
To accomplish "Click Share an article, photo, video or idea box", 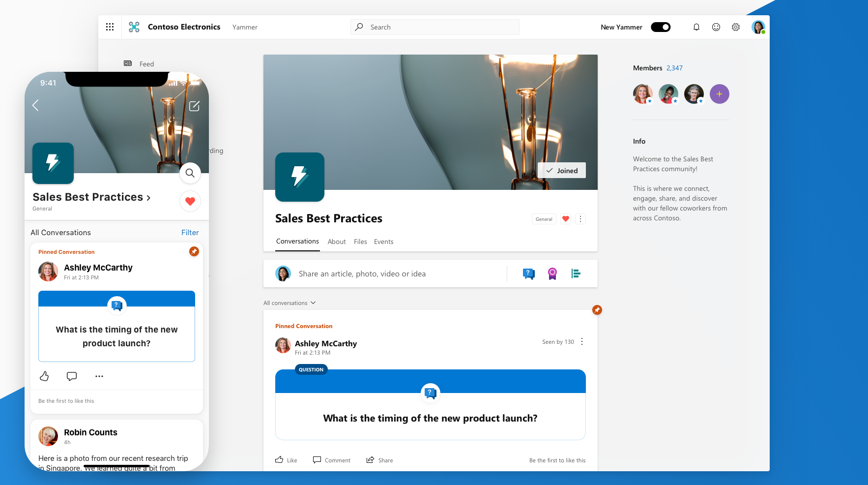I will tap(362, 273).
